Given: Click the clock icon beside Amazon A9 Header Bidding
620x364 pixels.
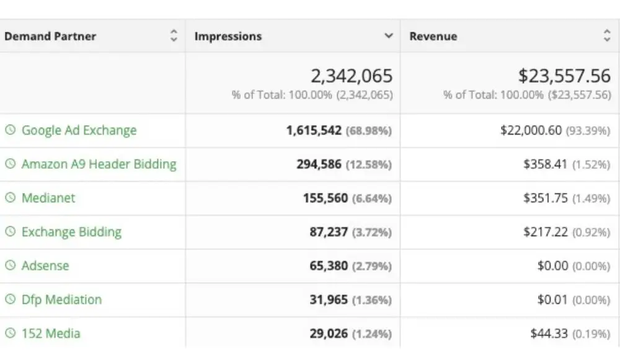Looking at the screenshot, I should coord(10,164).
